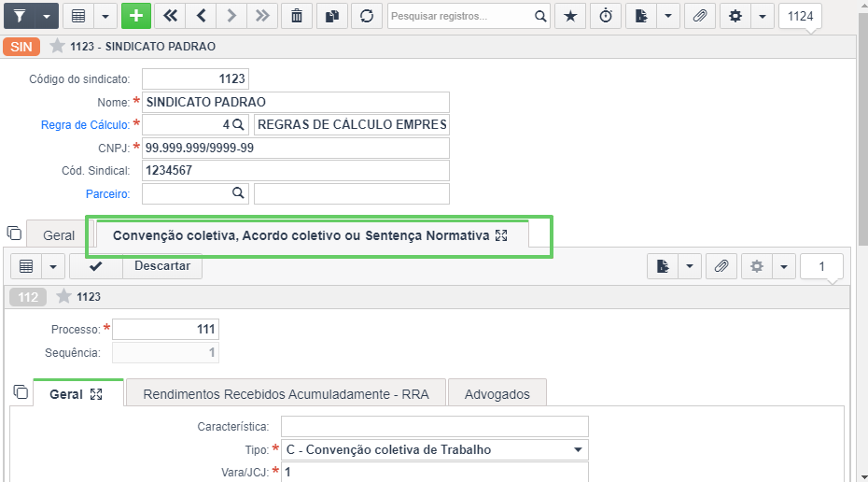
Task: Expand sub-panel export dropdown arrow
Action: coord(690,266)
